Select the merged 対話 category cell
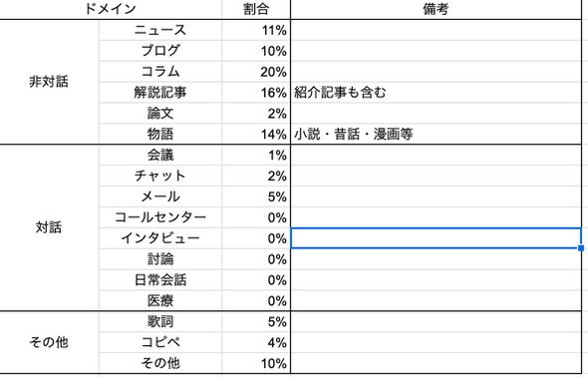The width and height of the screenshot is (588, 377). point(49,227)
